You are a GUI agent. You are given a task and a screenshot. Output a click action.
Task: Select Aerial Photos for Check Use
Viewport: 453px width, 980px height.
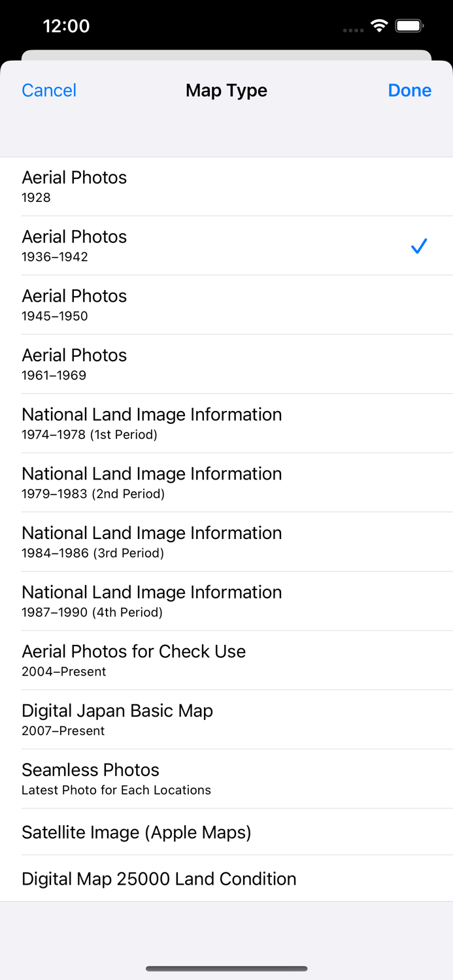pos(226,660)
